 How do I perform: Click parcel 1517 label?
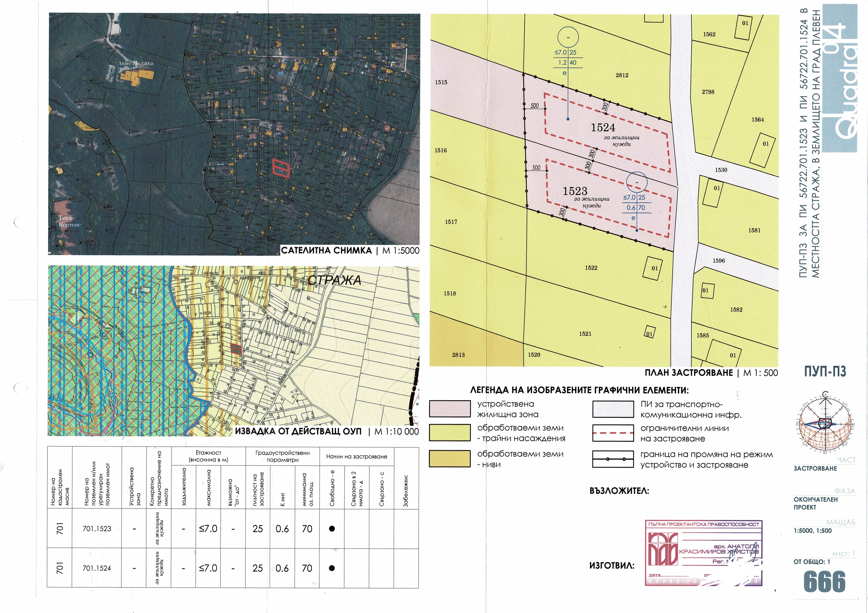pos(451,222)
